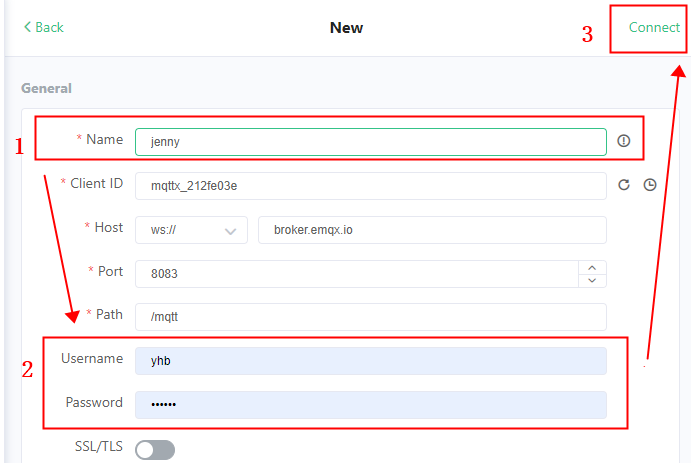Regenerate Client ID with the refresh icon
Image resolution: width=691 pixels, height=463 pixels.
point(623,185)
